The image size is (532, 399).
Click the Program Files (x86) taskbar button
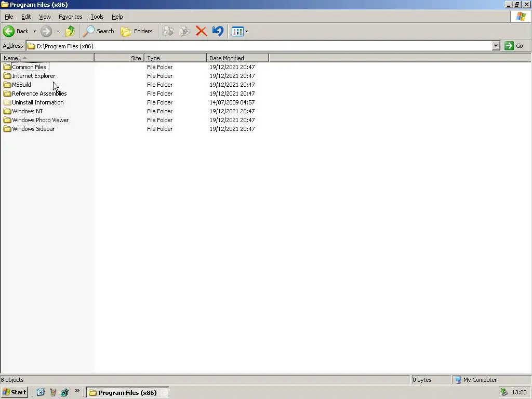pos(127,393)
